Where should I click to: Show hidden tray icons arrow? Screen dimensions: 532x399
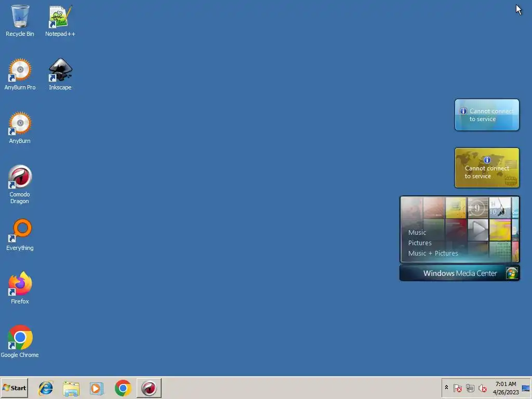[446, 388]
